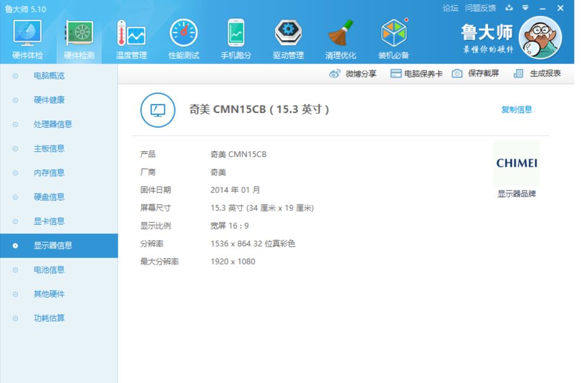This screenshot has width=588, height=383.
Task: Launch 性能测试 performance test
Action: (x=183, y=33)
